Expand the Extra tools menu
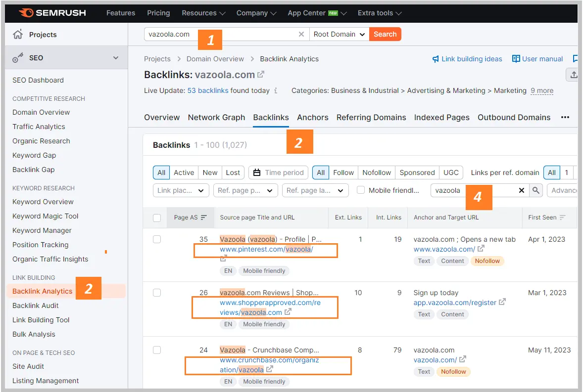583x392 pixels. click(379, 13)
